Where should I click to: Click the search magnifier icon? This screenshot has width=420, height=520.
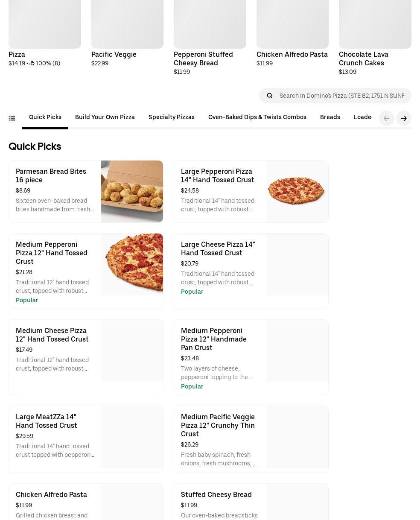tap(270, 96)
